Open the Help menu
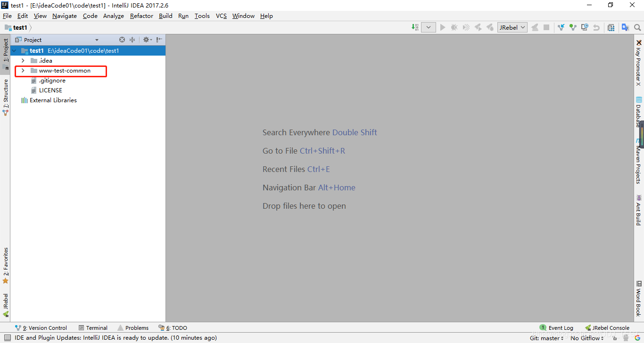 click(x=266, y=16)
